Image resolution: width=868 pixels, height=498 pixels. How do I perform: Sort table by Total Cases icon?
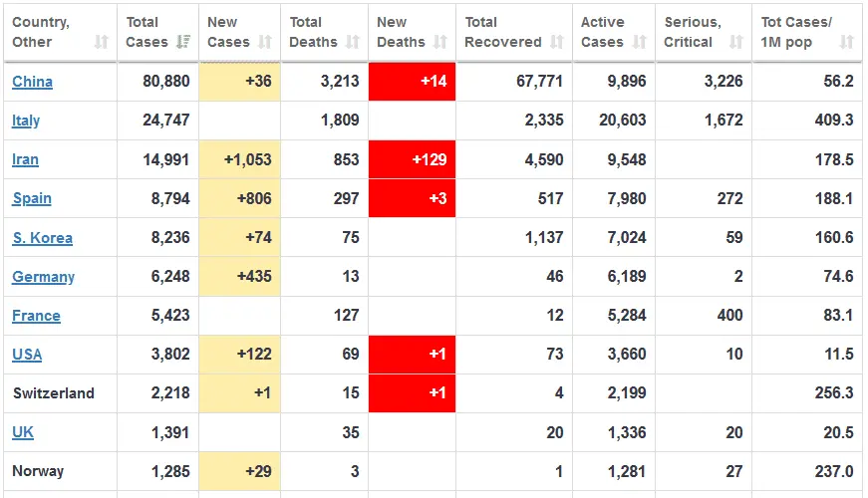[183, 42]
